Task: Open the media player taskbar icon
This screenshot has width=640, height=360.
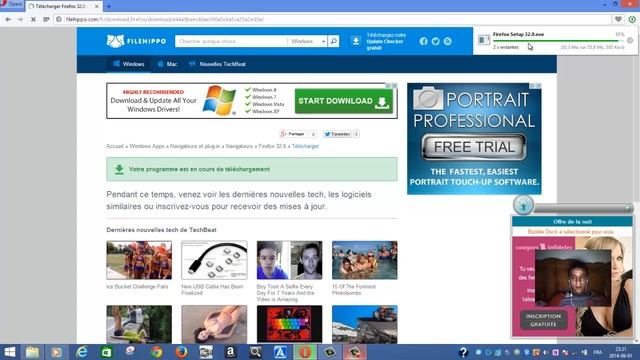Action: pos(57,352)
